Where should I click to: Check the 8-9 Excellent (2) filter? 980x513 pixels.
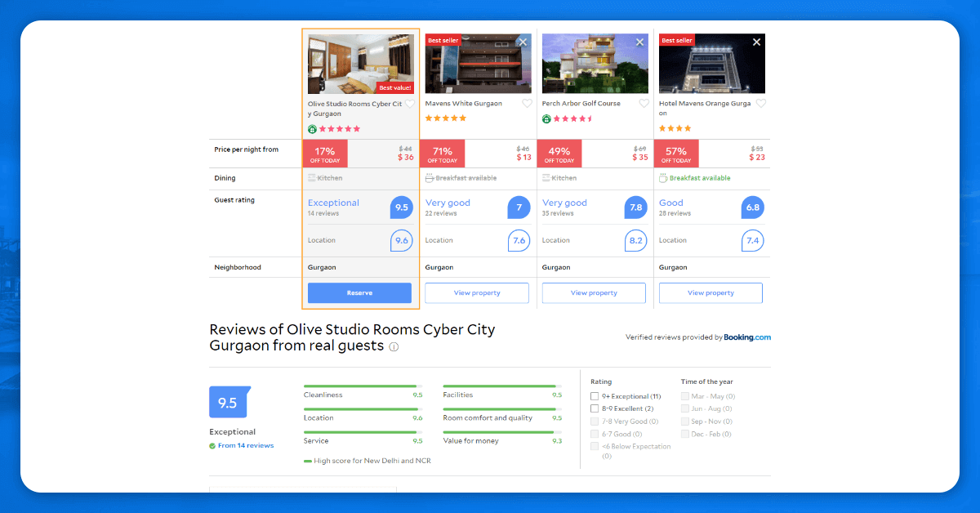click(x=595, y=408)
